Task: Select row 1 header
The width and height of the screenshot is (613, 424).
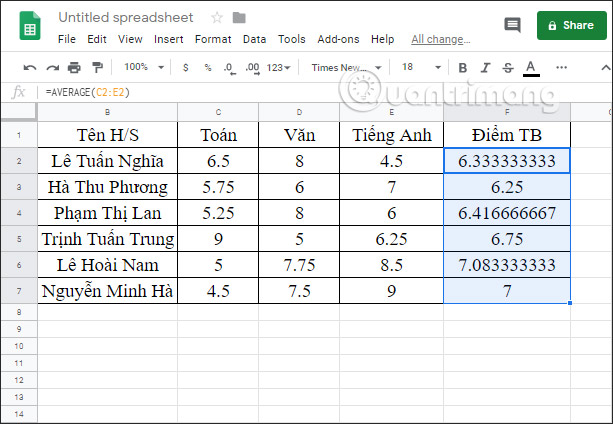Action: (19, 135)
